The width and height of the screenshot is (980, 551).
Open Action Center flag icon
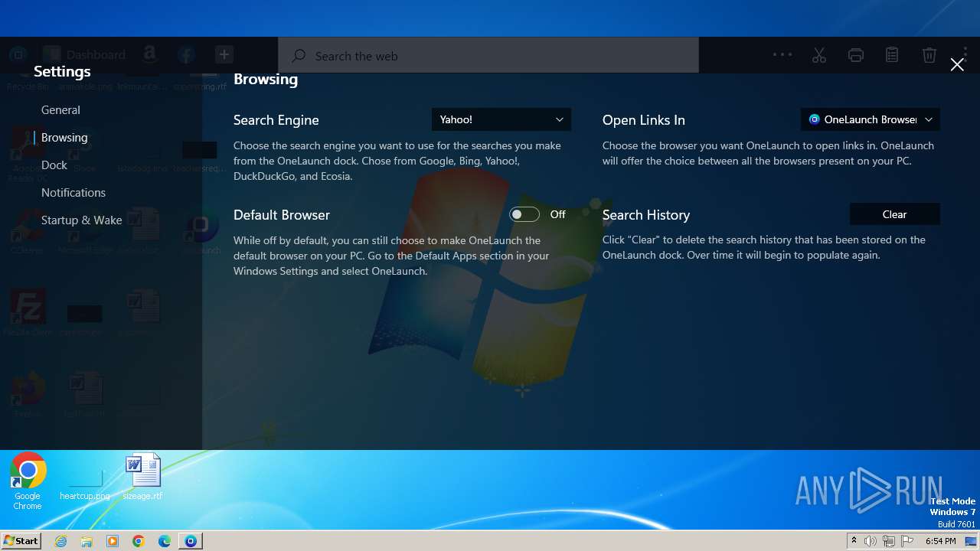[x=907, y=541]
